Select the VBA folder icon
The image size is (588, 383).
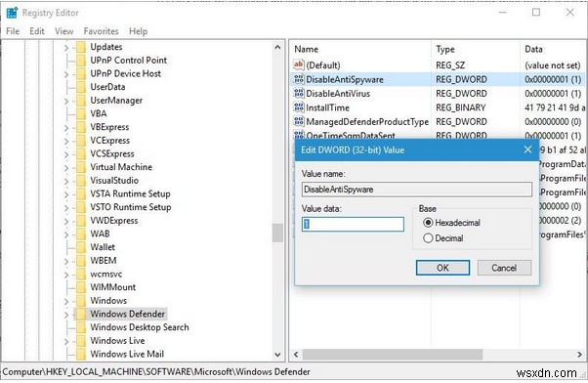coord(81,113)
